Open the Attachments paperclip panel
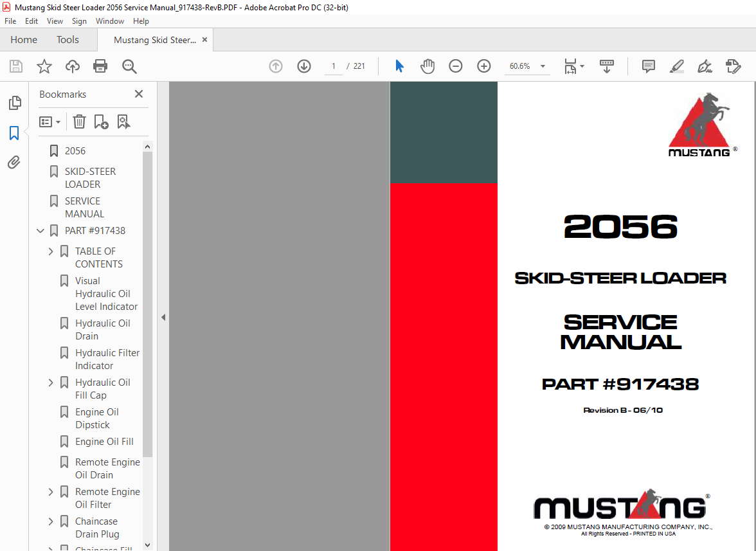Screen dimensions: 756x551 [x=14, y=163]
